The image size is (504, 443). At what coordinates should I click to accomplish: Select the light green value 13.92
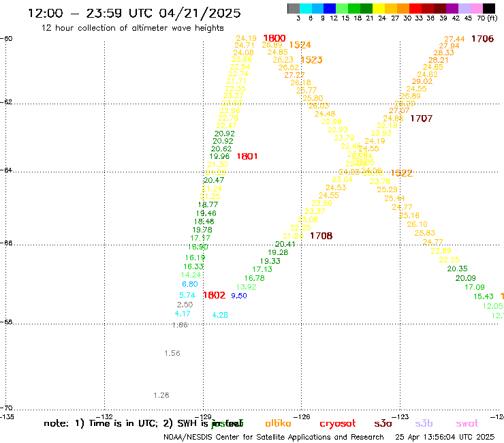(x=247, y=287)
